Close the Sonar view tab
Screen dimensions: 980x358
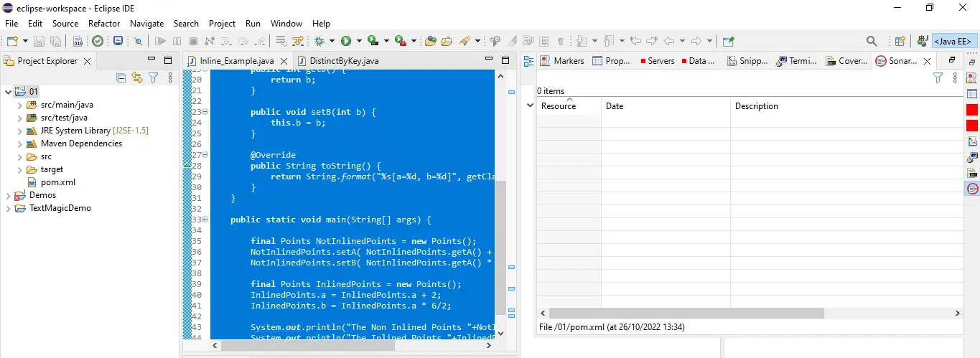(x=927, y=62)
